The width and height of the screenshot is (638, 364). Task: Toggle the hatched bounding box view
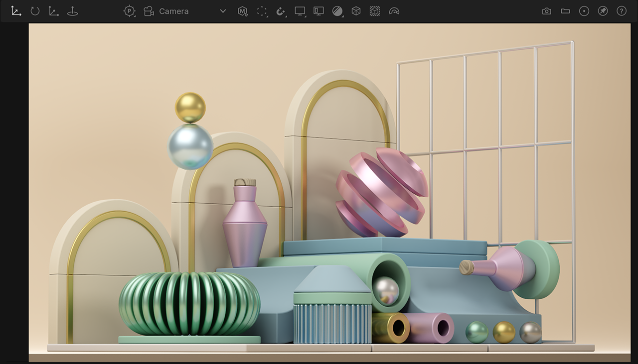[x=375, y=11]
